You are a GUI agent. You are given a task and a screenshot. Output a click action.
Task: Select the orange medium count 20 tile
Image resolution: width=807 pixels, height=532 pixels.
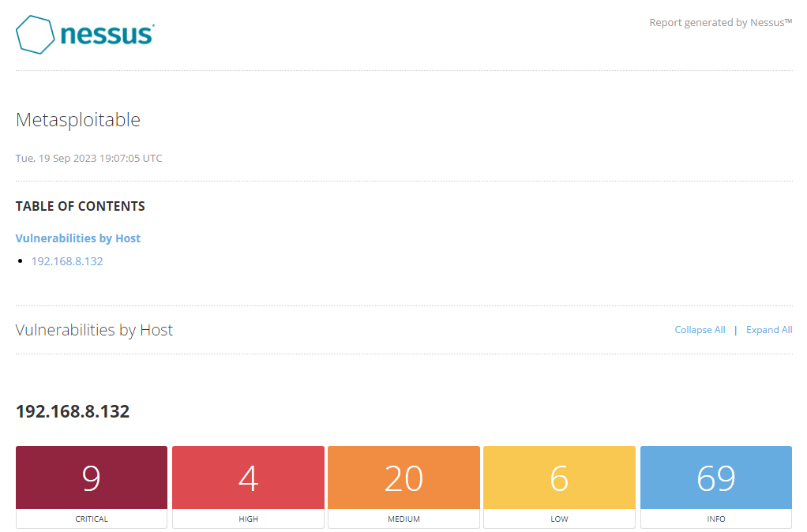coord(403,478)
